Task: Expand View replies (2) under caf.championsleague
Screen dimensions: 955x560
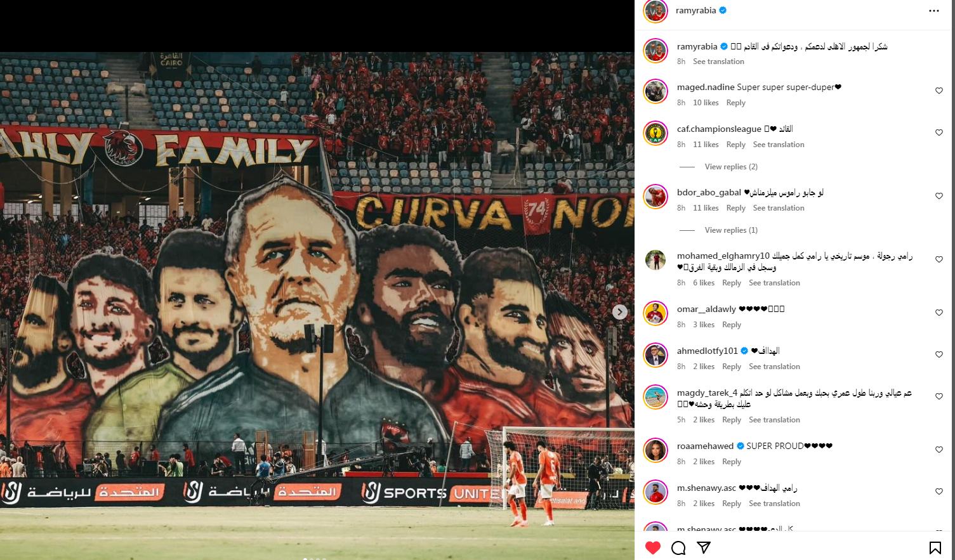Action: click(731, 167)
